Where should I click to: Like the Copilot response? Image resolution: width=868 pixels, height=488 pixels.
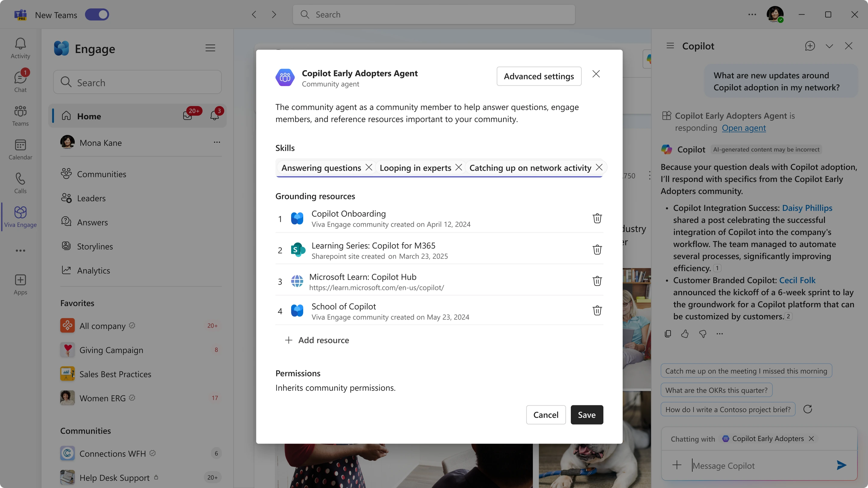click(x=685, y=334)
